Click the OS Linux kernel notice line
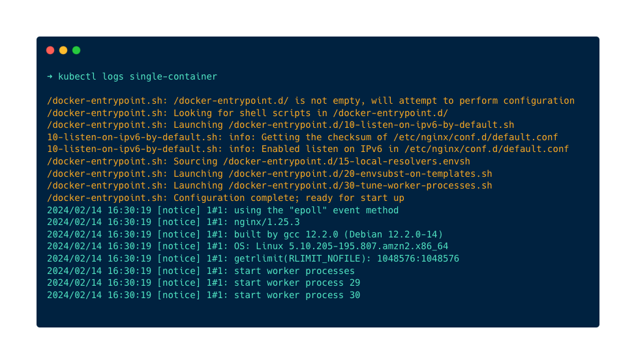This screenshot has height=364, width=636. tap(247, 247)
